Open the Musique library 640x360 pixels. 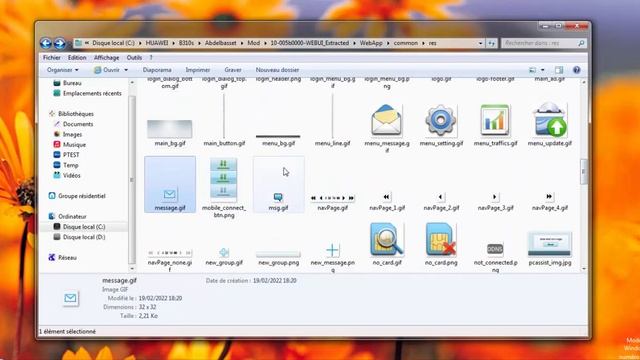tap(69, 144)
